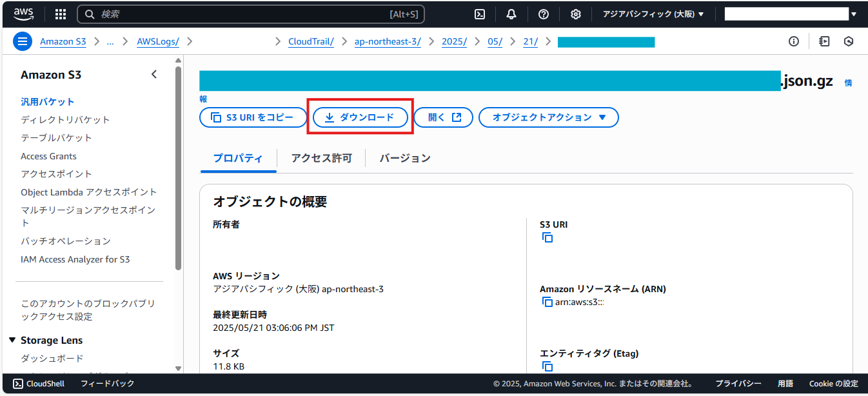Open ブロックパブリックアクセス設定 link

coord(88,310)
